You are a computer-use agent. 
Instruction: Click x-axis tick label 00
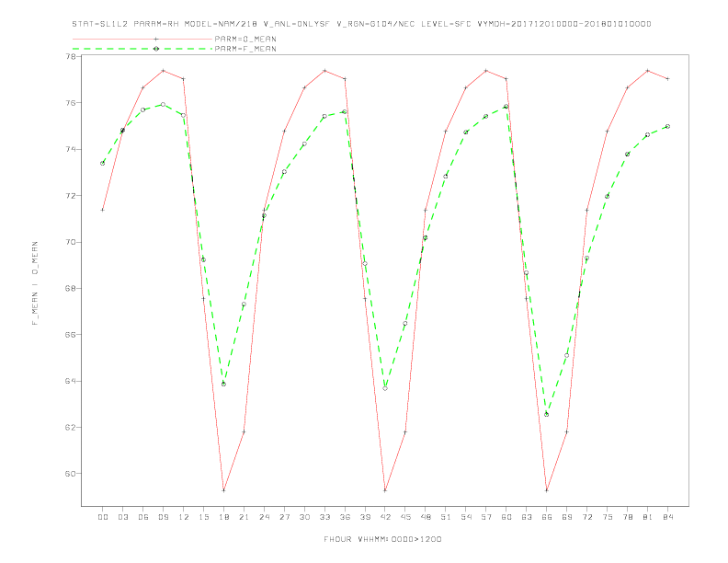coord(103,517)
